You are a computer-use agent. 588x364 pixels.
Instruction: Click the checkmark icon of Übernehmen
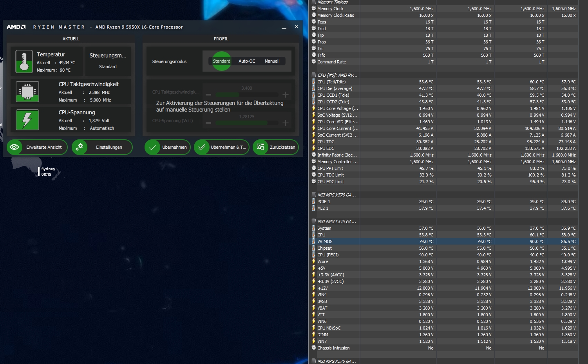point(152,147)
